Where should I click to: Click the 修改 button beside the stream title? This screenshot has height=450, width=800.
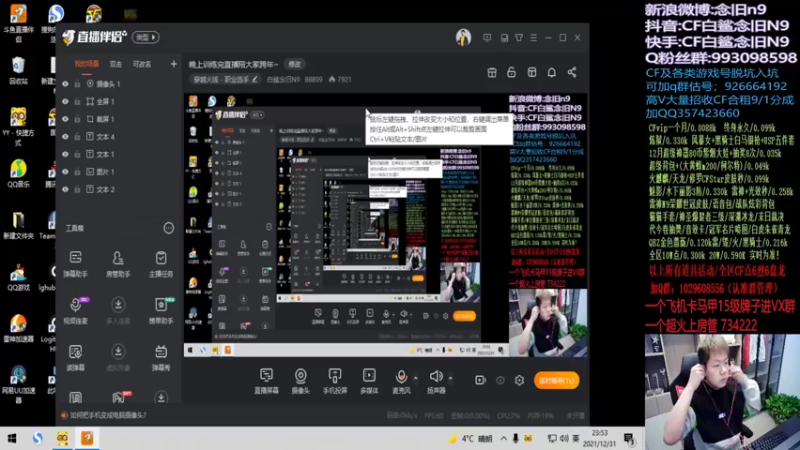click(x=295, y=64)
